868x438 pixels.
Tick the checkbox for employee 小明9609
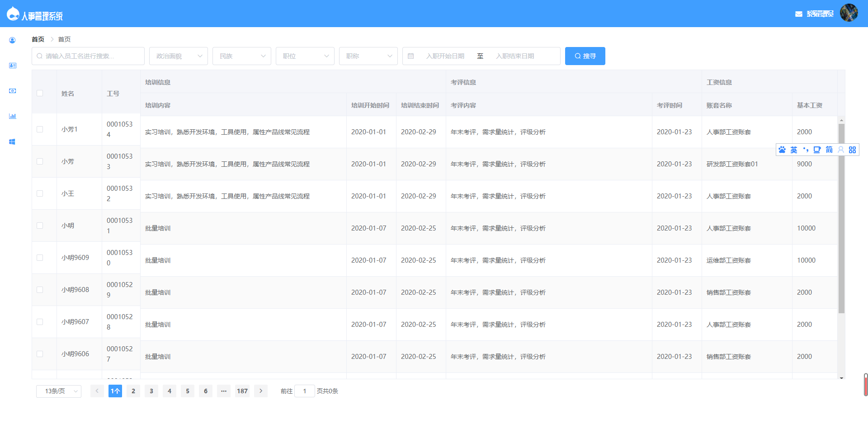(x=40, y=258)
